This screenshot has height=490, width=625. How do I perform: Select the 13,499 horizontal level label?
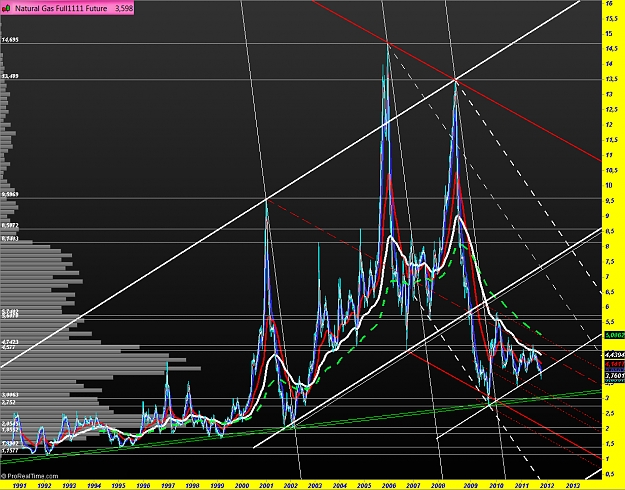tap(10, 76)
